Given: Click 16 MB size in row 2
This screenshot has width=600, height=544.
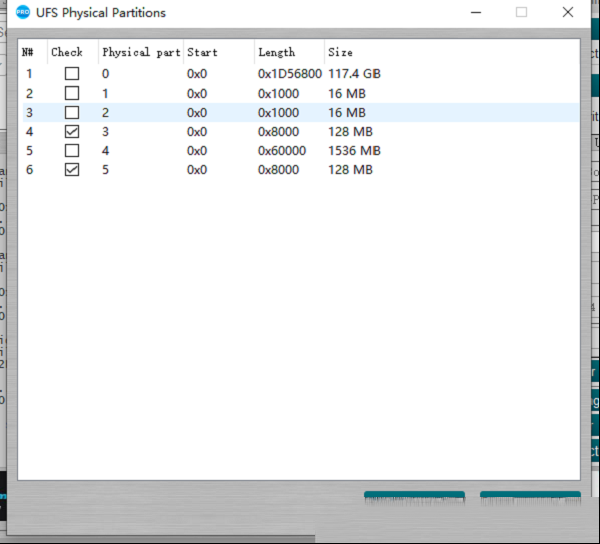Looking at the screenshot, I should [x=347, y=93].
